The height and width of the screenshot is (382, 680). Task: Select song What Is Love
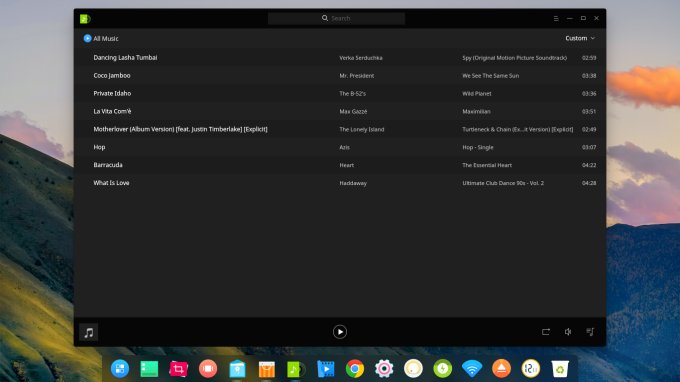tap(111, 183)
